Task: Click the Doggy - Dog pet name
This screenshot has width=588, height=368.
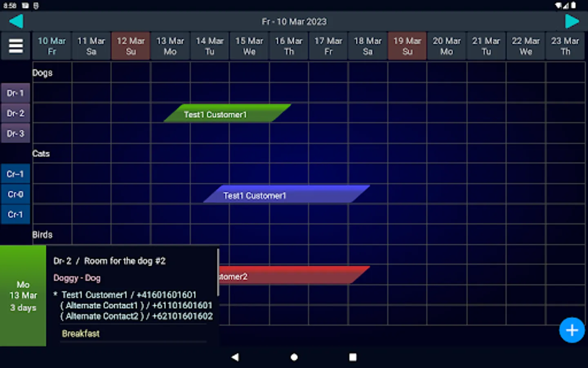Action: pyautogui.click(x=77, y=278)
